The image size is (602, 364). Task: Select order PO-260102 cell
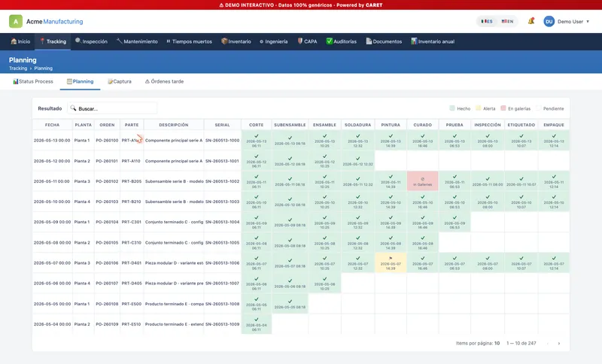107,181
